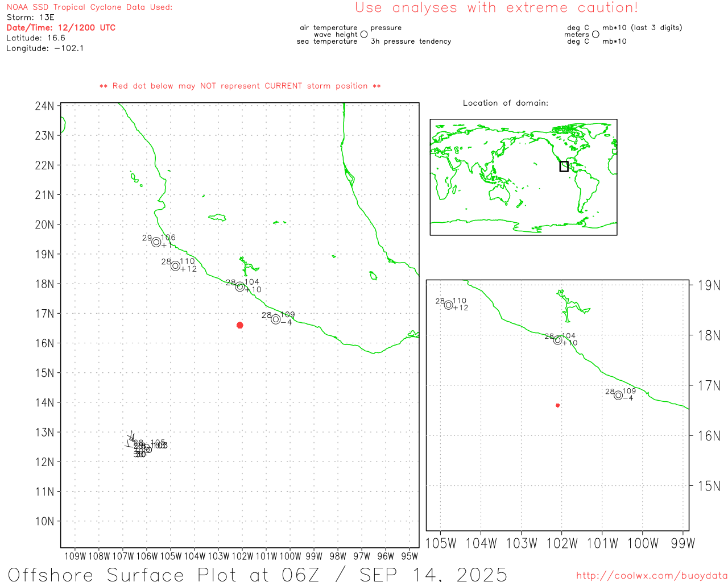
Task: Click the 15N label on inset map axis
Action: click(x=709, y=486)
